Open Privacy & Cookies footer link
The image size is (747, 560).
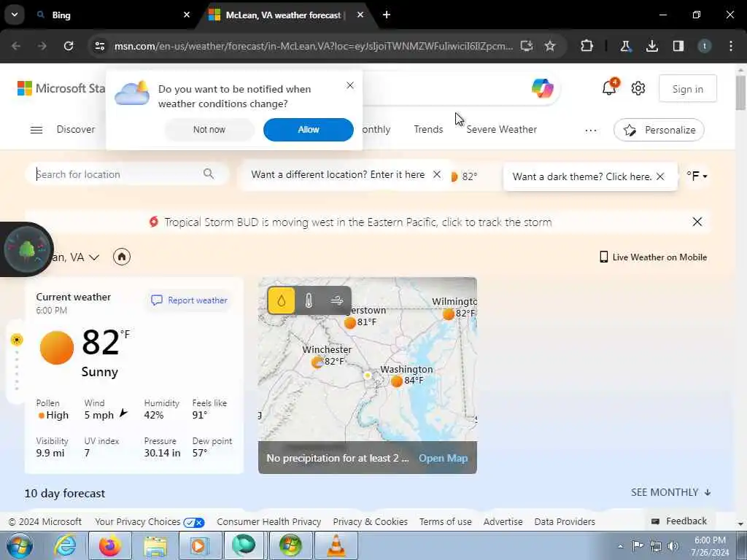370,522
